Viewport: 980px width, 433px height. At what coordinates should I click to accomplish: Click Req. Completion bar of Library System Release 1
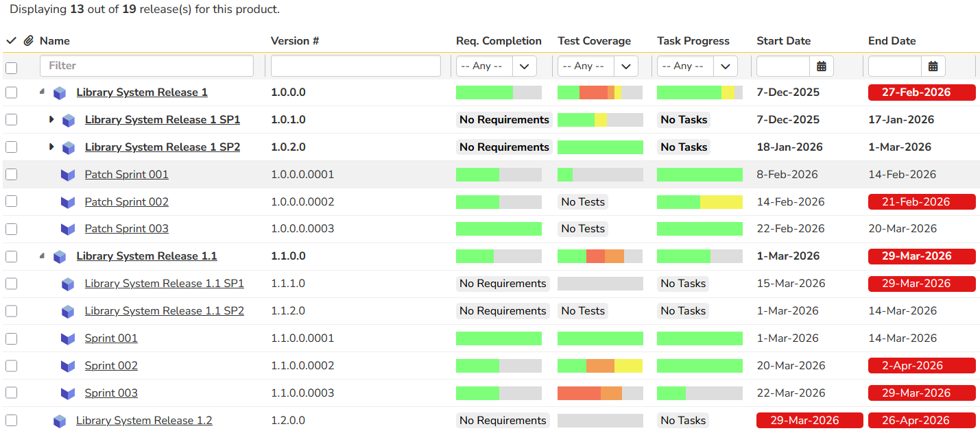(499, 92)
